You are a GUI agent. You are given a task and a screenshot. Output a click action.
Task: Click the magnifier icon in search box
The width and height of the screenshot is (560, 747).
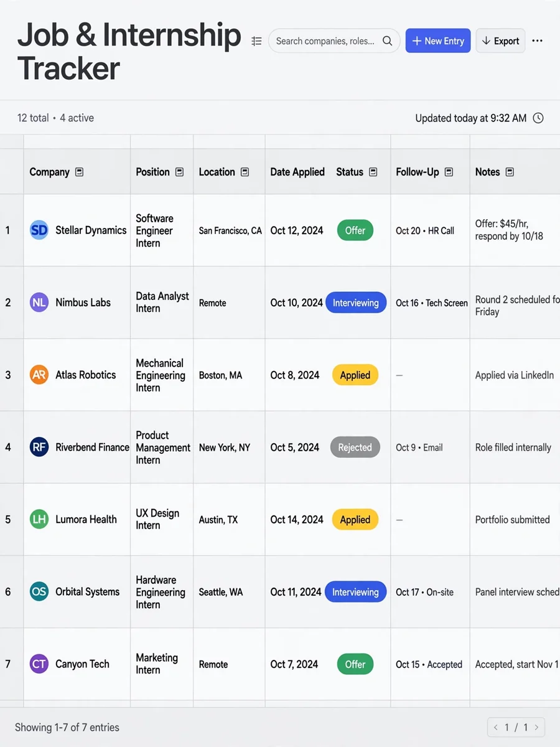point(387,41)
